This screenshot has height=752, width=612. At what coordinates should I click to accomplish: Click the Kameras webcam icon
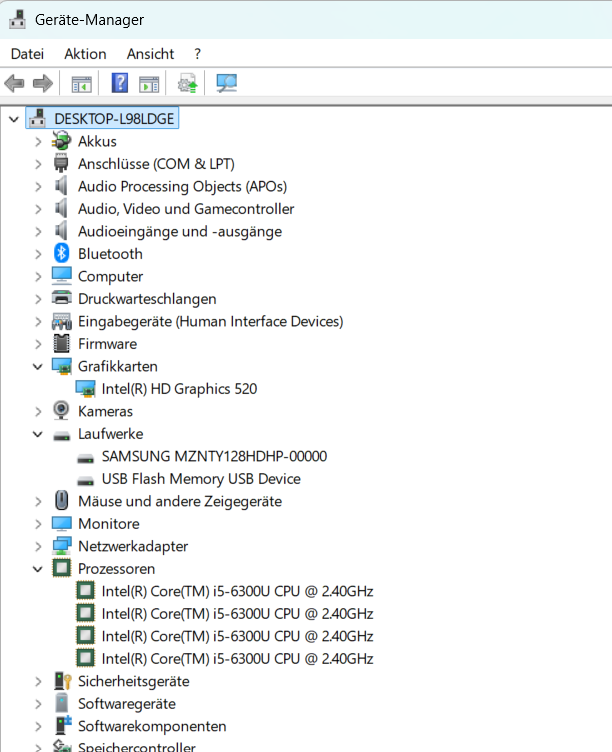[61, 411]
